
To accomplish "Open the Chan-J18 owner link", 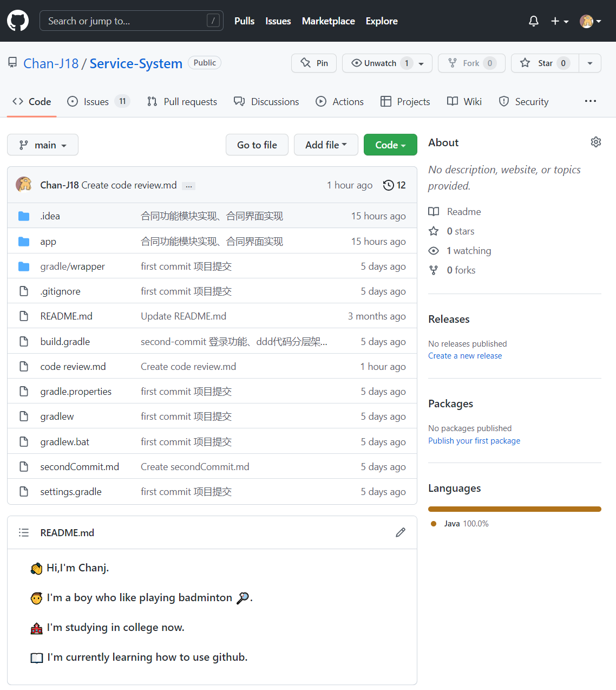I will (x=51, y=63).
